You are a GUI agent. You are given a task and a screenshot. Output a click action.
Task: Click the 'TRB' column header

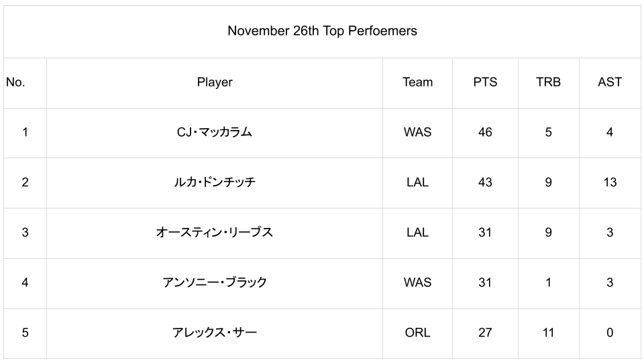pyautogui.click(x=548, y=82)
